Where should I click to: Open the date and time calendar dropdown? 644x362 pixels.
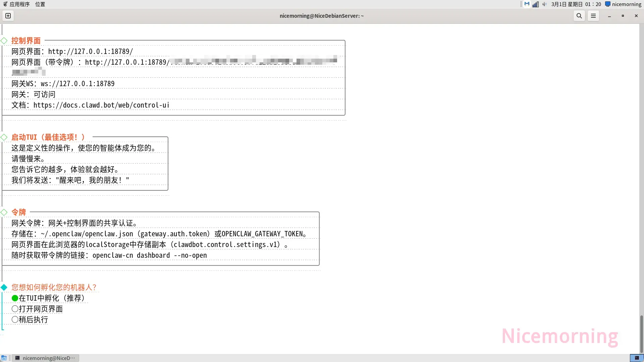(576, 4)
